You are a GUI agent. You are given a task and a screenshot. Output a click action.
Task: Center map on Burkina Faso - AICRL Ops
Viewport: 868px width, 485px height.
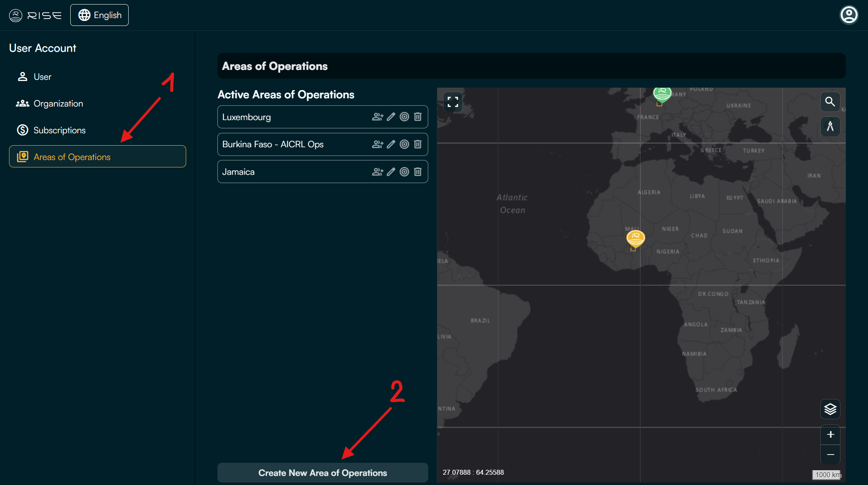click(404, 144)
